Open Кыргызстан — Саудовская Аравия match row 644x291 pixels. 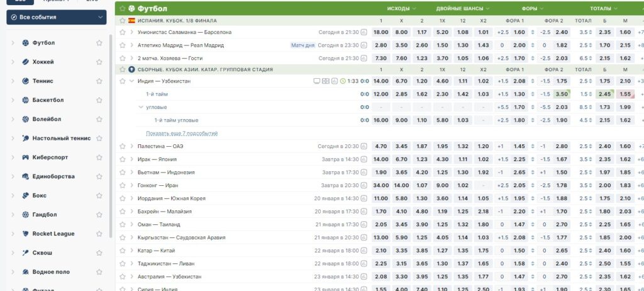point(181,237)
